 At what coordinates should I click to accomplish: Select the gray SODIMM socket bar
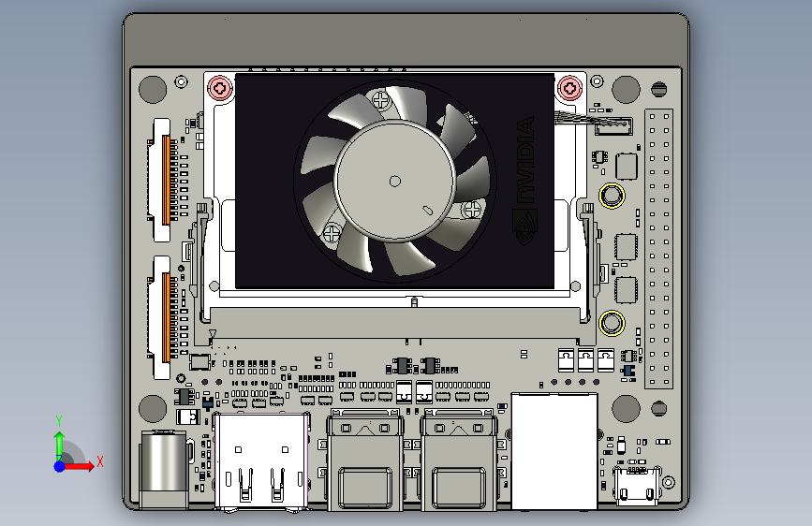pyautogui.click(x=395, y=324)
